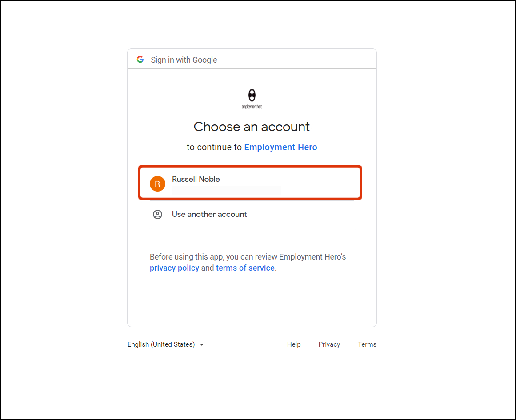The width and height of the screenshot is (516, 420).
Task: Expand the language dropdown arrow
Action: [202, 344]
